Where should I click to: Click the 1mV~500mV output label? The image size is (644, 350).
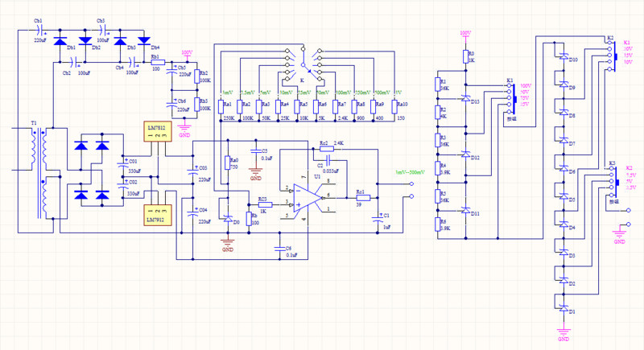pos(407,172)
